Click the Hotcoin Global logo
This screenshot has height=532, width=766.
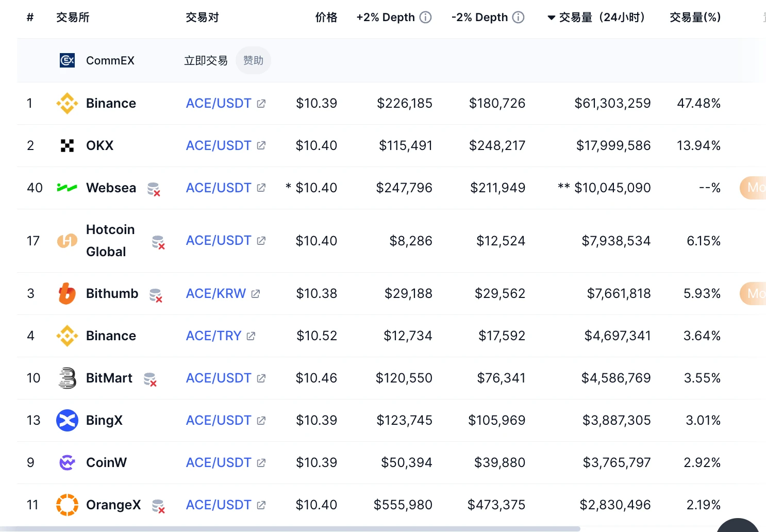[x=66, y=240]
